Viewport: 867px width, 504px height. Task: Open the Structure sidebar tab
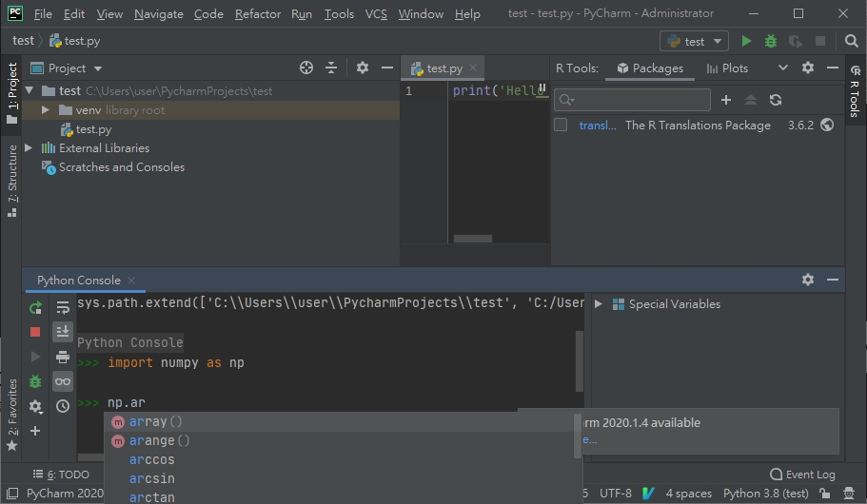pyautogui.click(x=11, y=181)
